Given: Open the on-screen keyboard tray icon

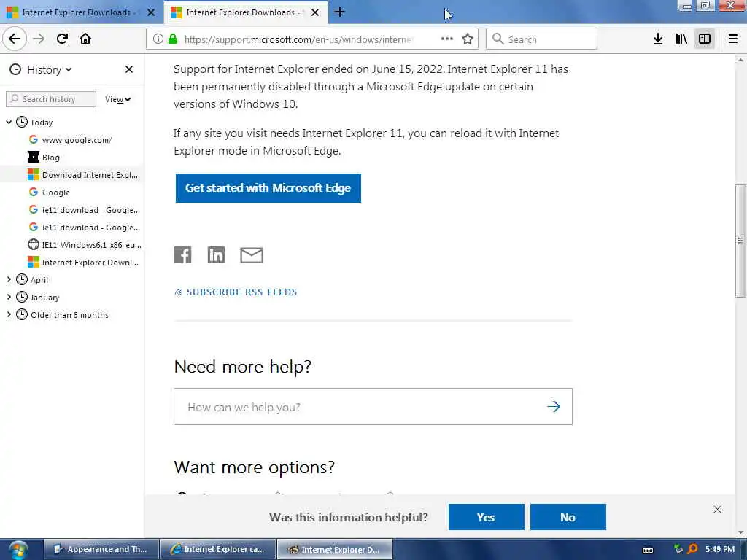Looking at the screenshot, I should tap(648, 550).
